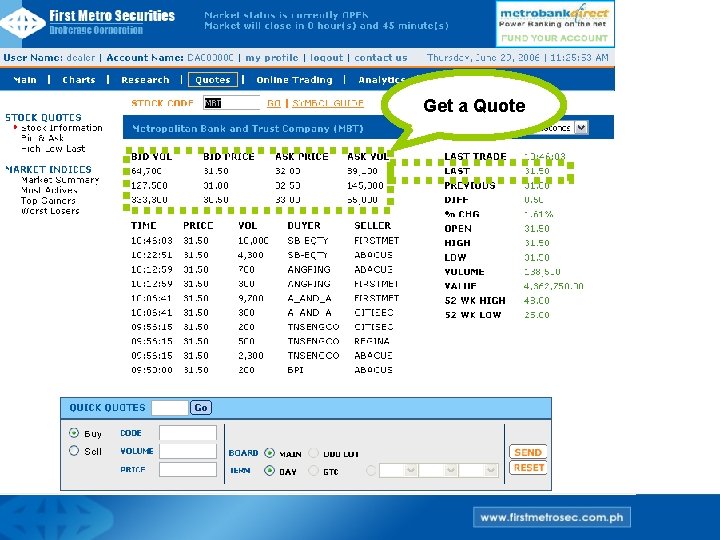The width and height of the screenshot is (720, 540).
Task: Click the GO link beside Stock Code
Action: pyautogui.click(x=274, y=103)
